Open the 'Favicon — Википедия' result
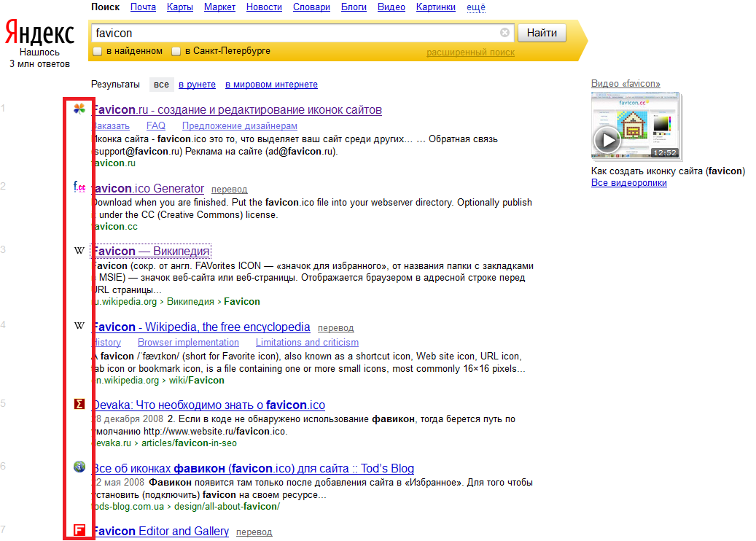Screen dimensions: 756x541 click(x=151, y=252)
